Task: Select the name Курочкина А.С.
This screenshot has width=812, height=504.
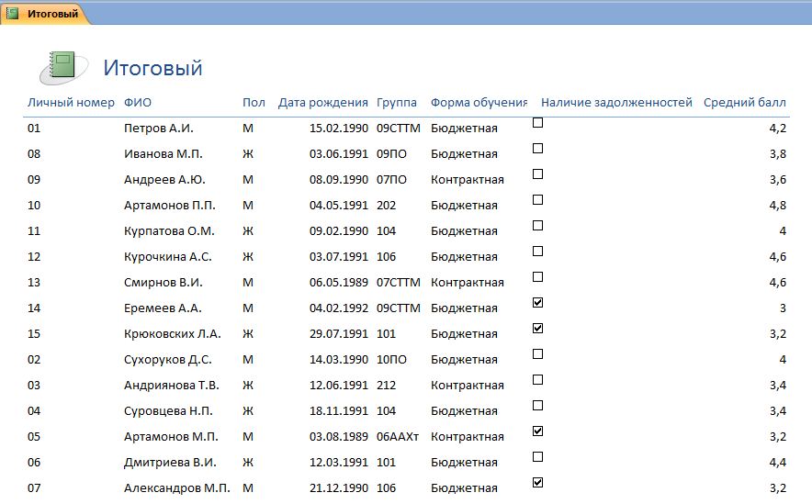Action: click(168, 257)
